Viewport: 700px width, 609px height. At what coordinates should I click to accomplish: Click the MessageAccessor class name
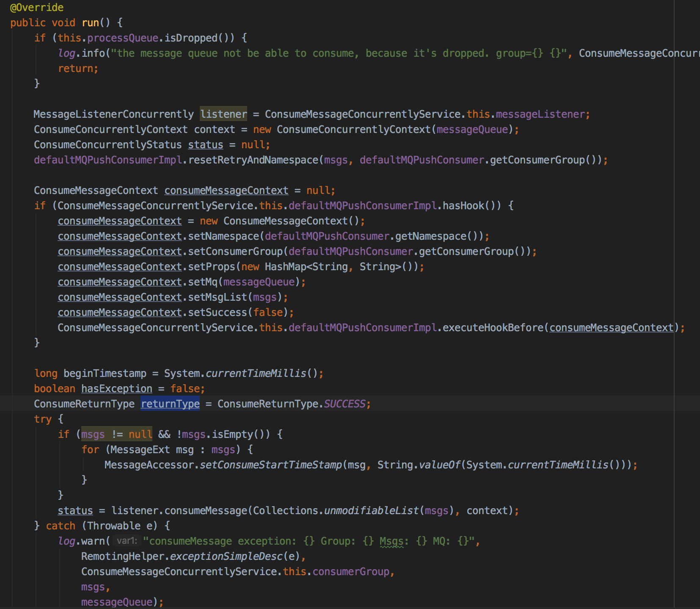149,465
